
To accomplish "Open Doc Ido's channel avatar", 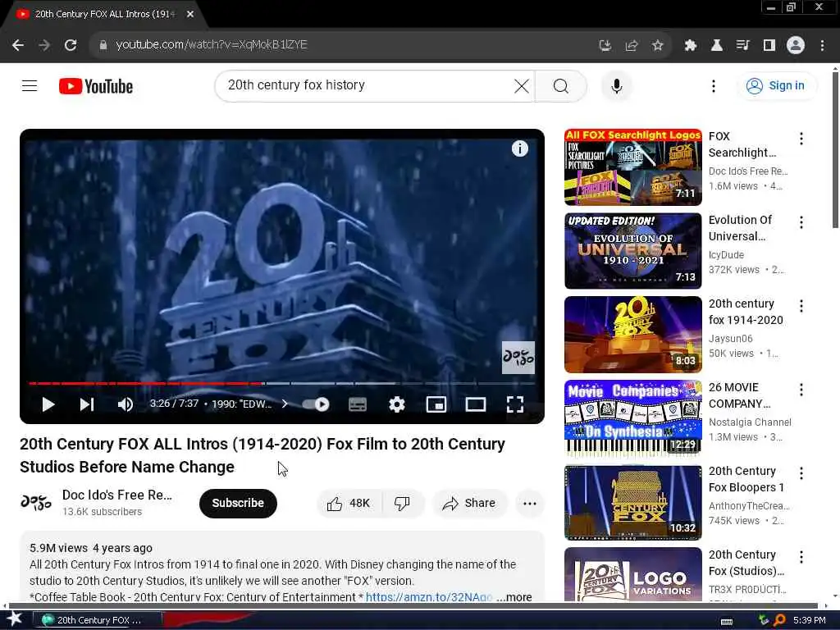I will point(36,503).
